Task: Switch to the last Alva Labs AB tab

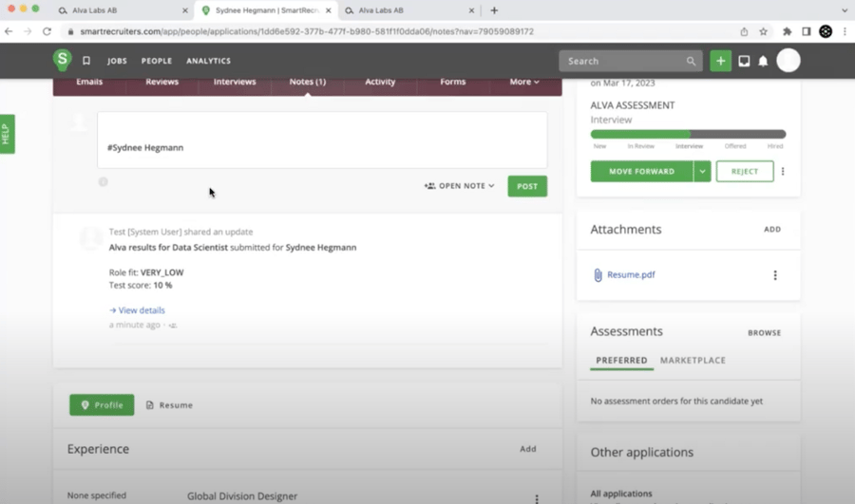Action: pyautogui.click(x=408, y=10)
